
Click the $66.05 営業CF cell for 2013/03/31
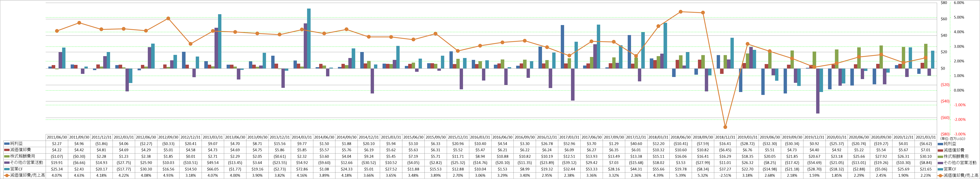click(x=213, y=169)
